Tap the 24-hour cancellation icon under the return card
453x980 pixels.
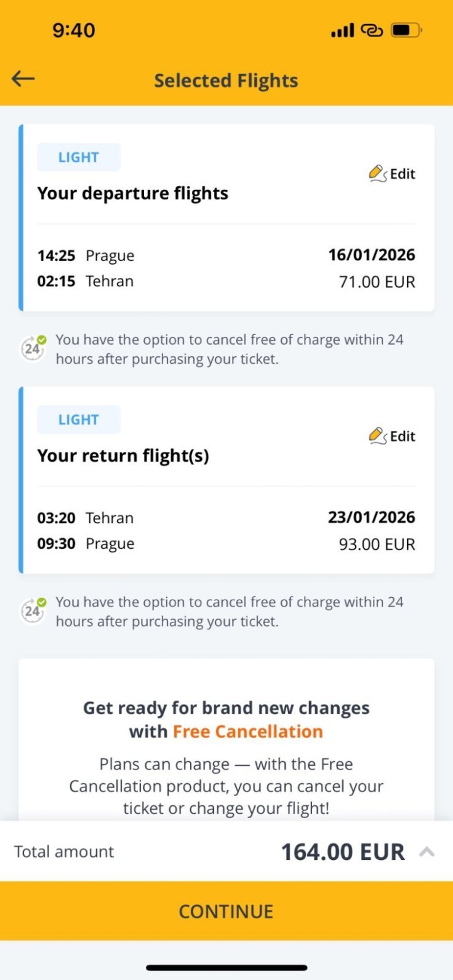click(33, 610)
